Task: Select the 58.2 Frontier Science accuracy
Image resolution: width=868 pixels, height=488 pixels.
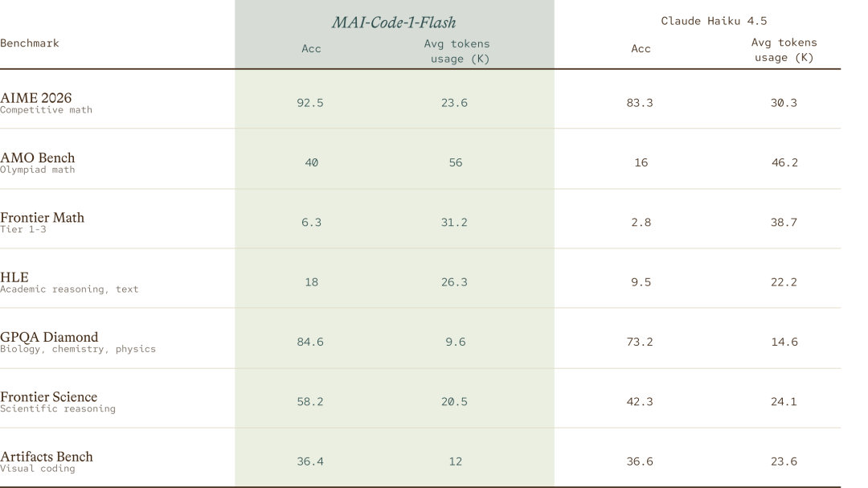Action: 310,402
